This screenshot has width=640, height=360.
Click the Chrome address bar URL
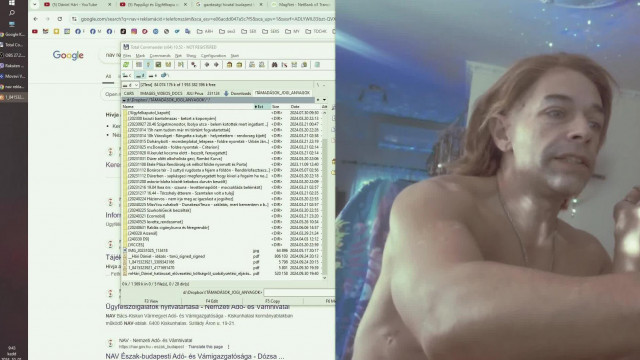[207, 19]
